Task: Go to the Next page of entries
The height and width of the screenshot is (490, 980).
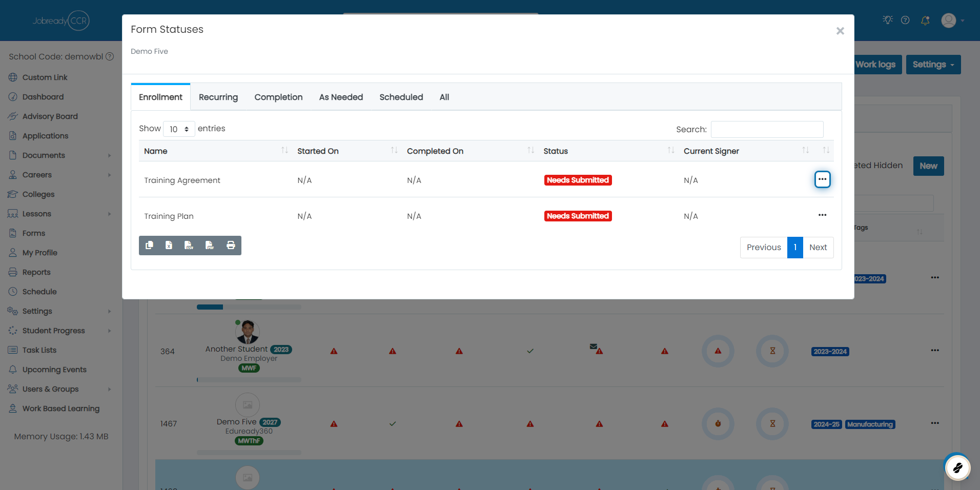Action: click(818, 248)
